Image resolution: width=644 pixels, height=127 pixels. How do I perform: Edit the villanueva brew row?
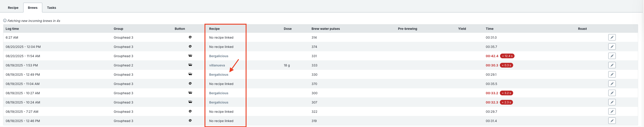tap(612, 65)
